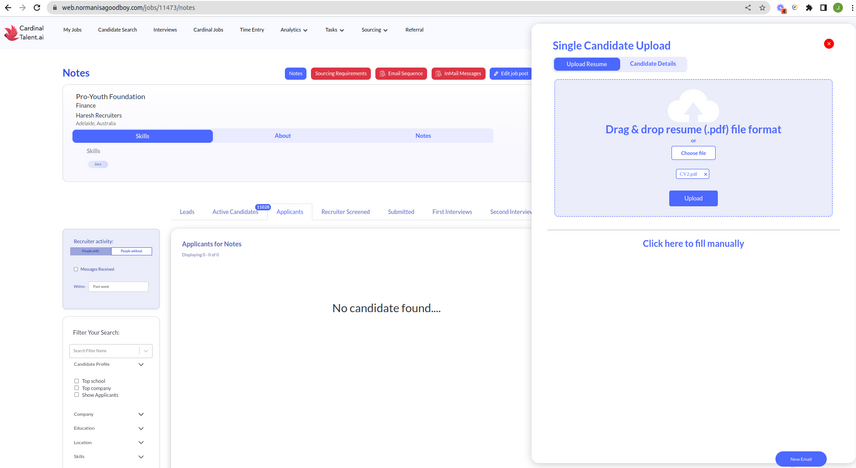The image size is (856, 468).
Task: Open the Recruiter Screened tab
Action: 345,212
